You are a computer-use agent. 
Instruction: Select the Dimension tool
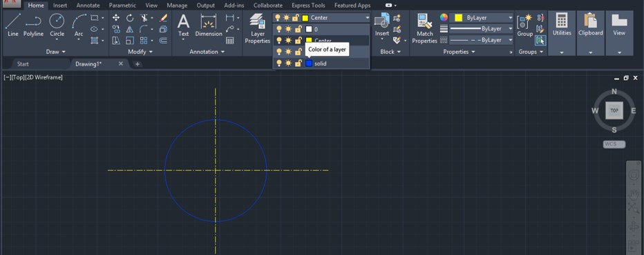click(209, 25)
